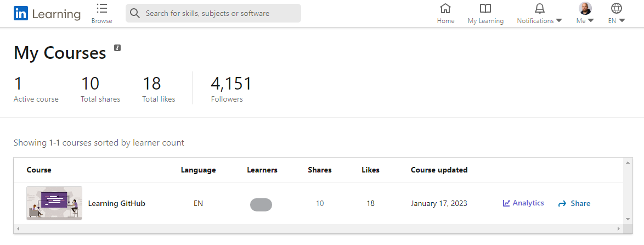Click the LinkedIn Learning logo
The height and width of the screenshot is (245, 644).
click(x=47, y=14)
